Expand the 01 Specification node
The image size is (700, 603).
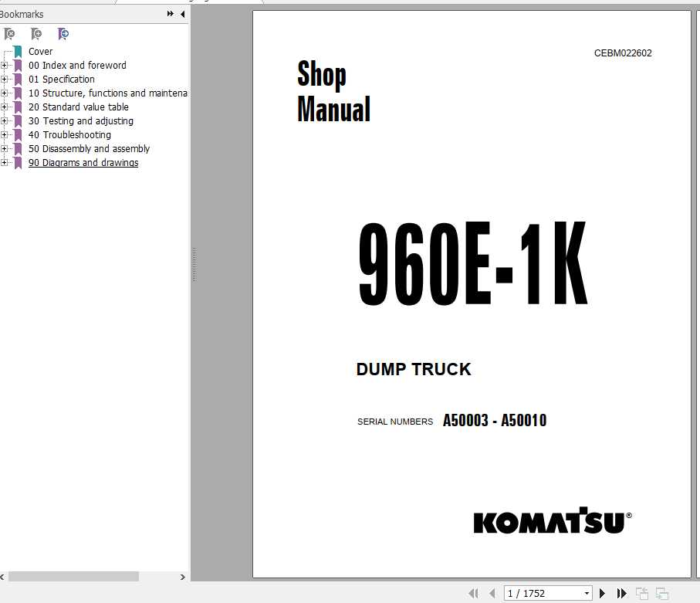(4, 79)
